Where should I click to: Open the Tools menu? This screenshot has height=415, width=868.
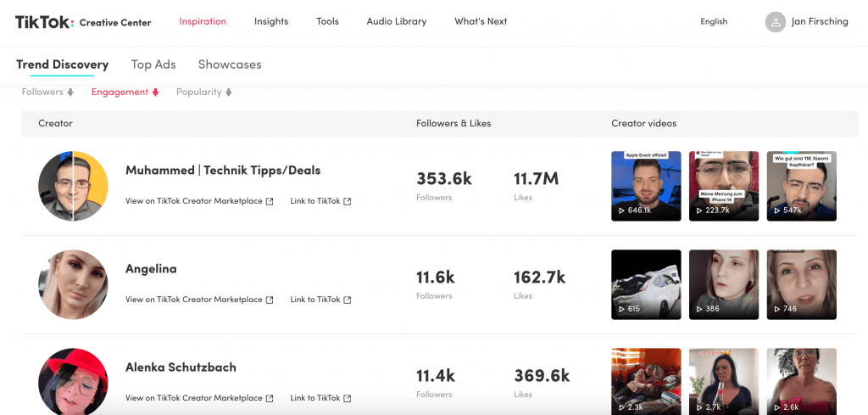(x=327, y=21)
